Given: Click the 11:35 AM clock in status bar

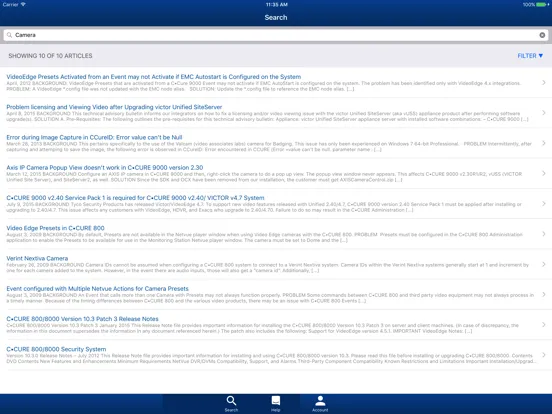Looking at the screenshot, I should [x=276, y=5].
